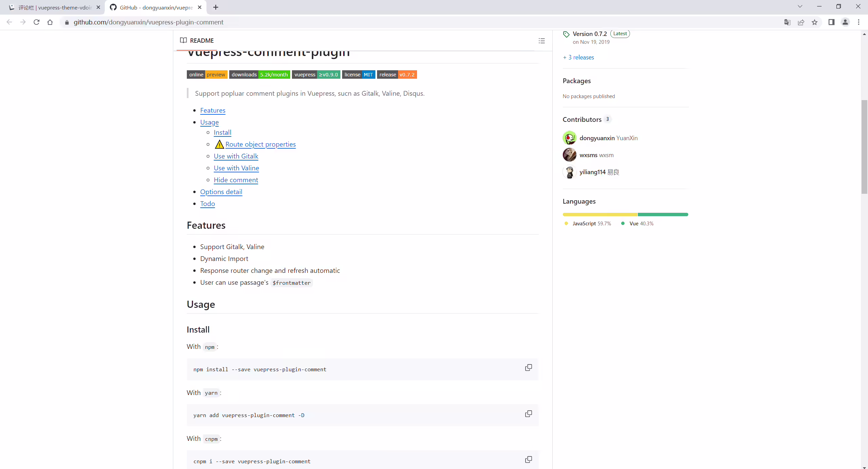Copy the npm install command
Image resolution: width=868 pixels, height=469 pixels.
[528, 368]
